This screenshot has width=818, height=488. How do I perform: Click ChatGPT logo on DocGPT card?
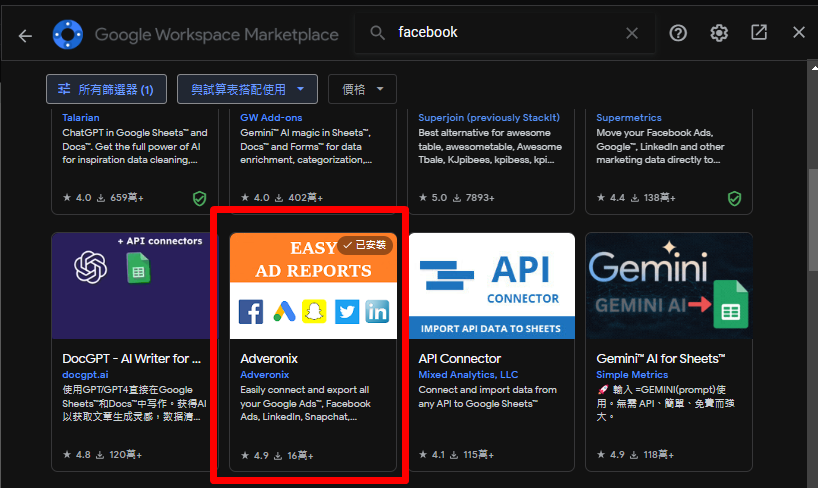[x=90, y=267]
